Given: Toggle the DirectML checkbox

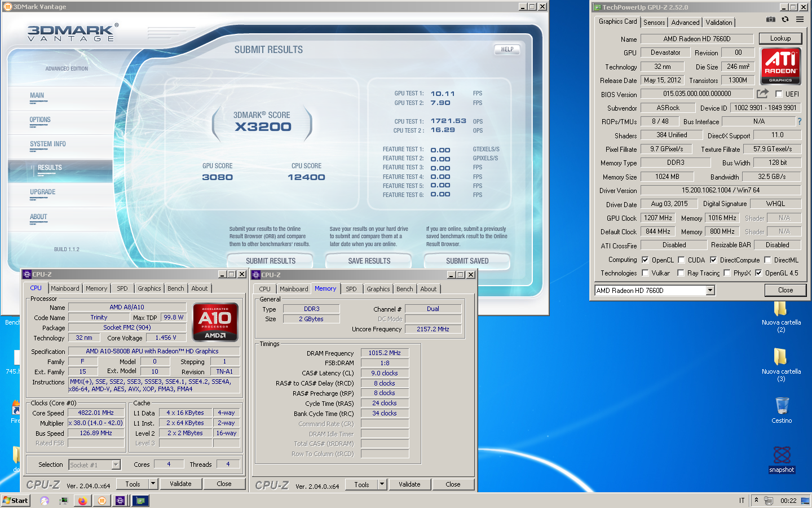Looking at the screenshot, I should pyautogui.click(x=767, y=260).
